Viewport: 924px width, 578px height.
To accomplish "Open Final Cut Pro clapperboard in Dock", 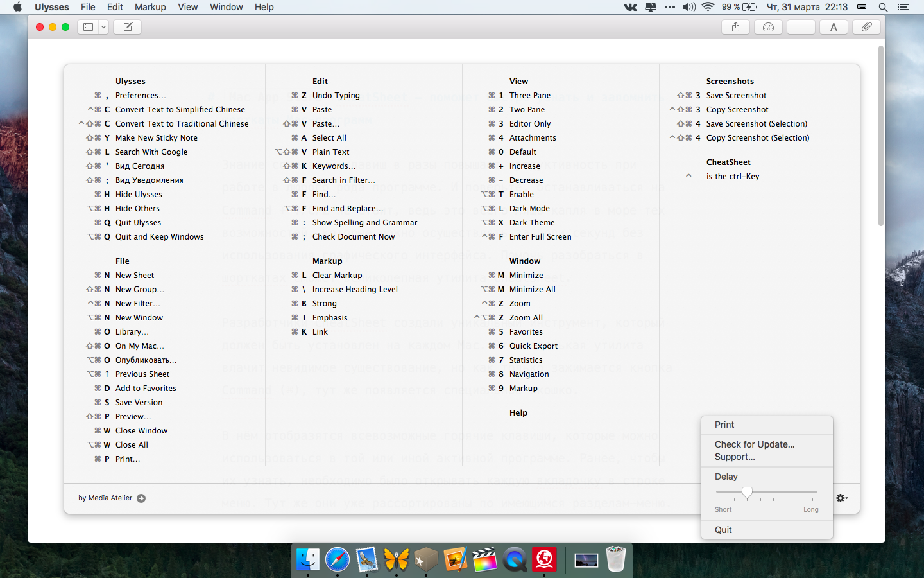I will coord(485,560).
